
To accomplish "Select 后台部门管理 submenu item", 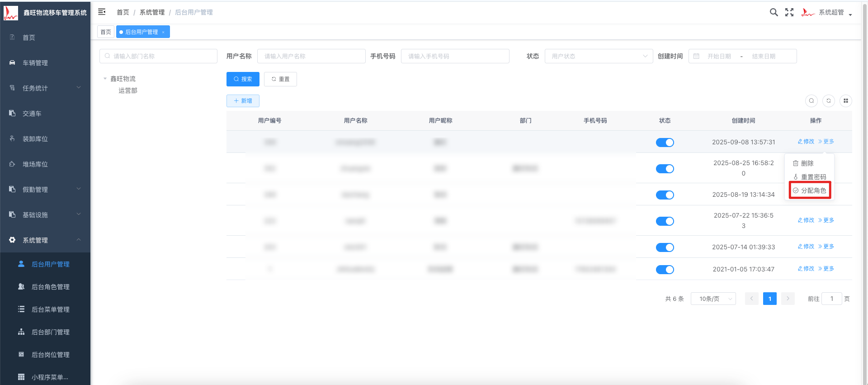I will point(45,332).
